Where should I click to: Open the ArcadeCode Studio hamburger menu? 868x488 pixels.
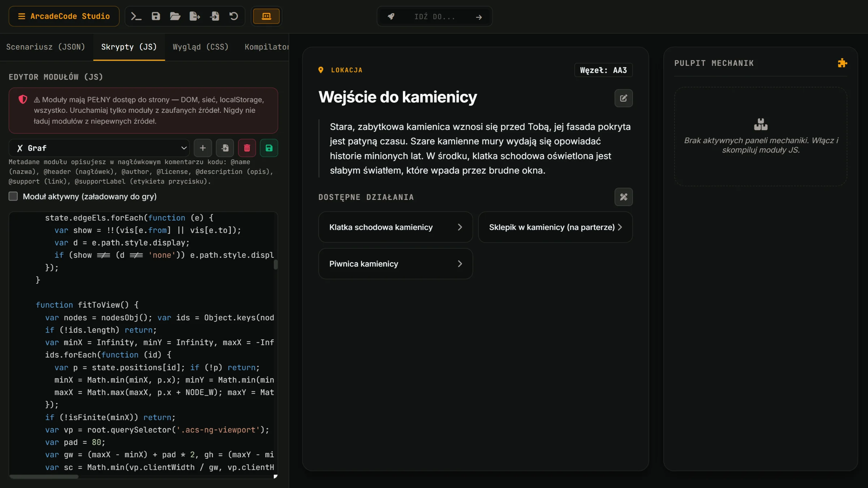point(64,16)
